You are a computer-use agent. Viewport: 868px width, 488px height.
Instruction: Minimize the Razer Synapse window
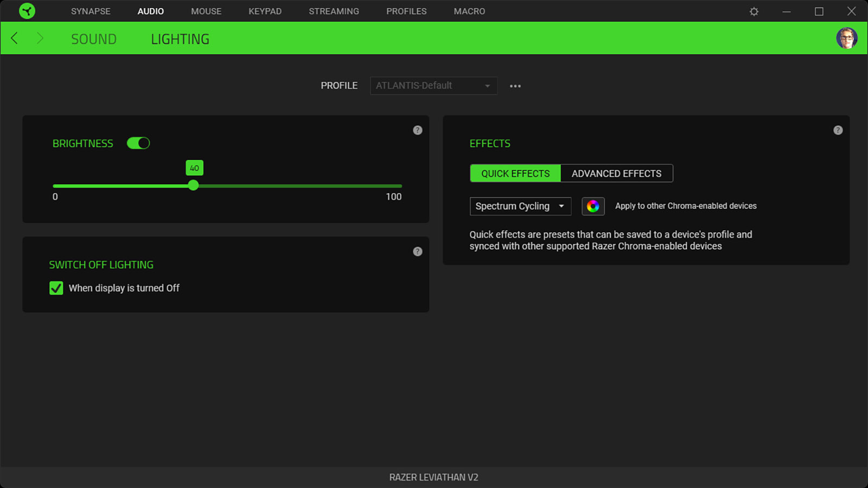(x=787, y=11)
